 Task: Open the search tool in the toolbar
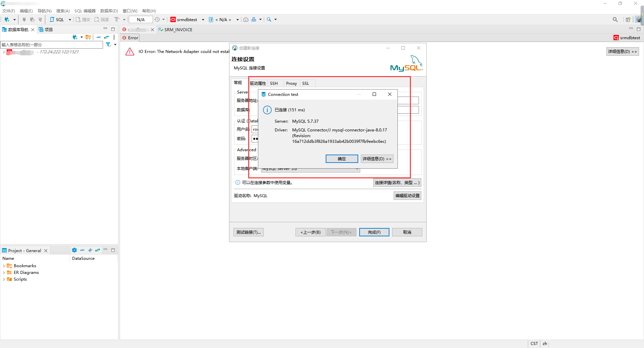(269, 19)
